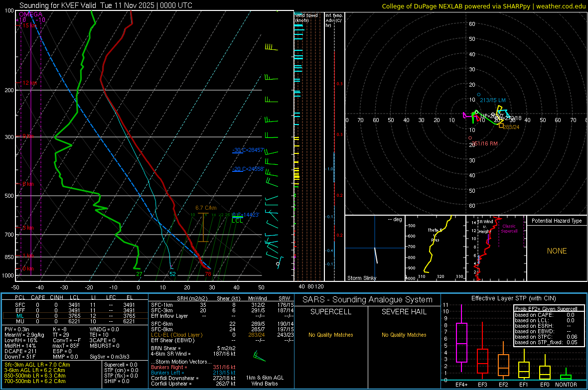Click the DCAPE = 211 value
This screenshot has width=588, height=390.
[x=20, y=351]
